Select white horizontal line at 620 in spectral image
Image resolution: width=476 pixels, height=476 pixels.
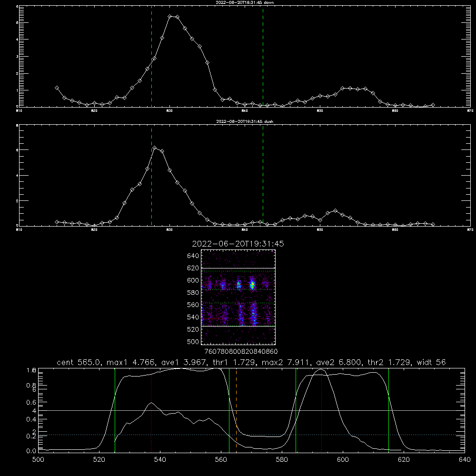238,268
